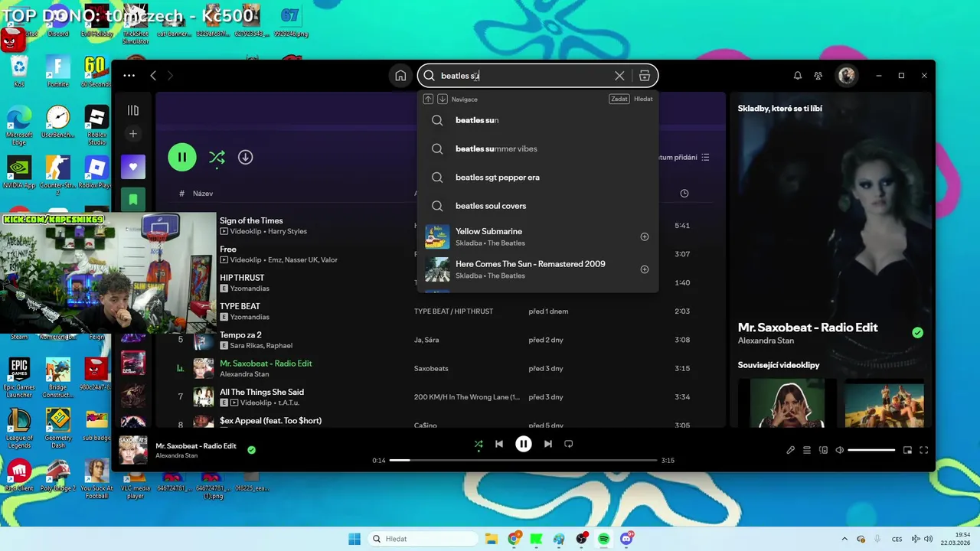Select track 'Sign of the Times'
Screen dimensions: 980x551
pyautogui.click(x=251, y=220)
